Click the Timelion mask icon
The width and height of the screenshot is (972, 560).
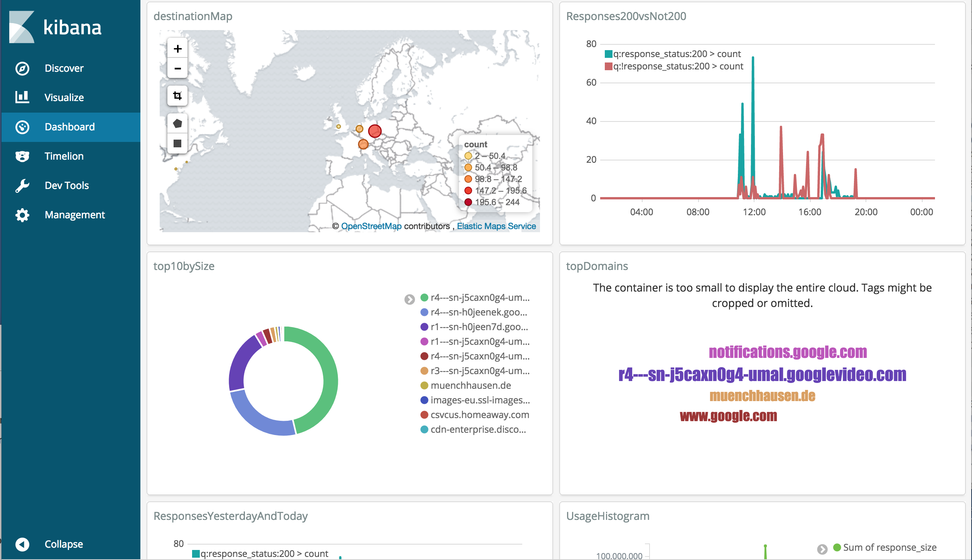[x=22, y=156]
